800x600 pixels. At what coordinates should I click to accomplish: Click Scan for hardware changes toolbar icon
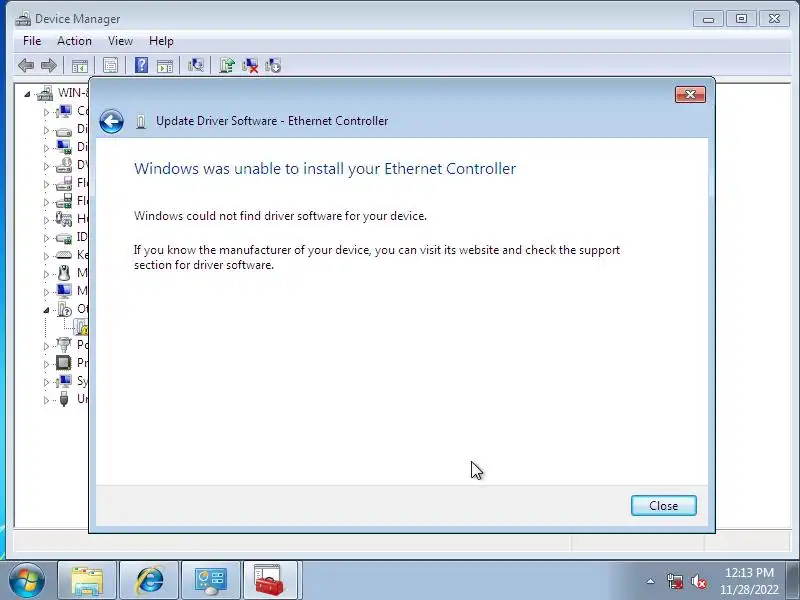pyautogui.click(x=196, y=65)
